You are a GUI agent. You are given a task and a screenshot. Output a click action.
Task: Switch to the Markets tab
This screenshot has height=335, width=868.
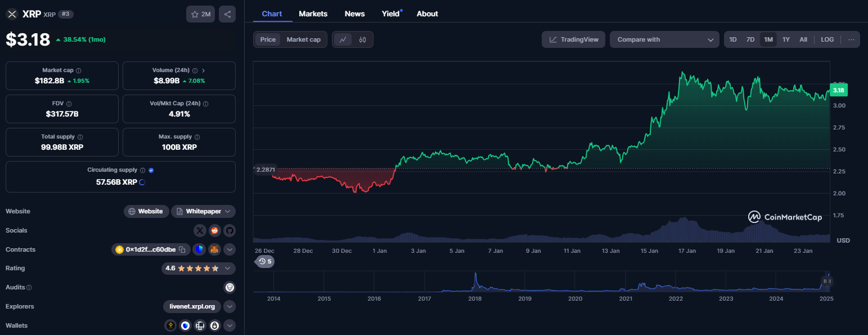[x=313, y=14]
